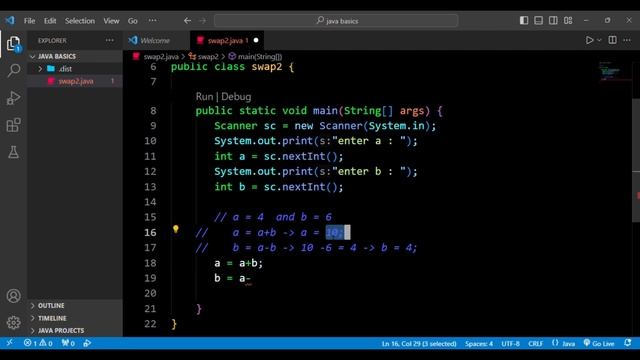640x360 pixels.
Task: Open the Edit menu
Action: pyautogui.click(x=50, y=21)
